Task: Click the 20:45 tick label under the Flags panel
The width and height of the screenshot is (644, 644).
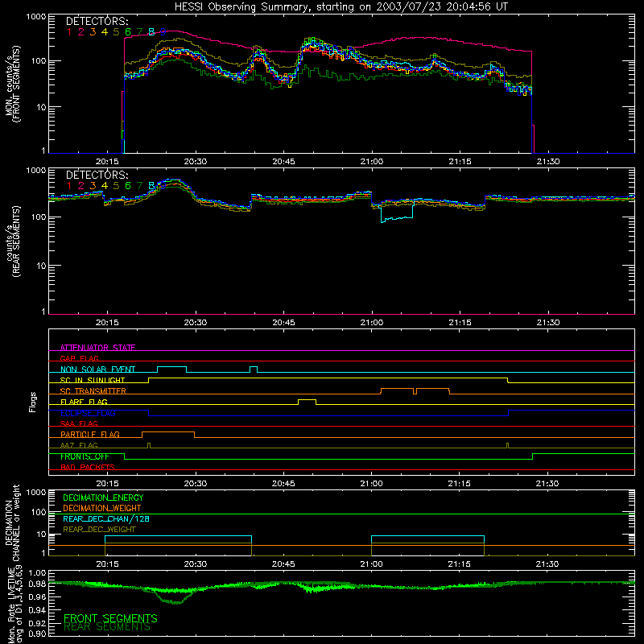Action: 283,484
